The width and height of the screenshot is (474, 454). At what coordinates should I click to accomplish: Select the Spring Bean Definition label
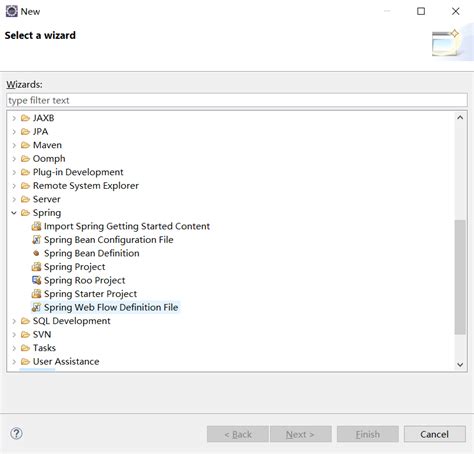pos(92,253)
